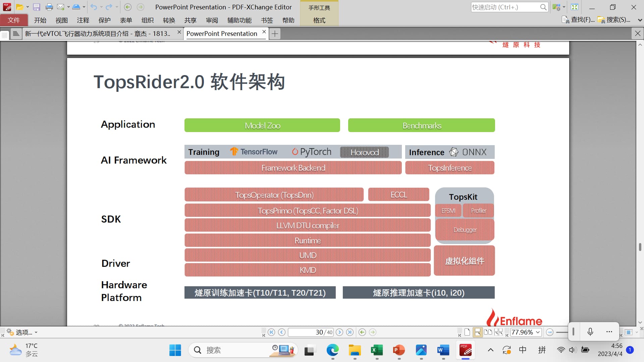This screenshot has width=644, height=362.
Task: Open the 选项 options dropdown
Action: pyautogui.click(x=22, y=332)
